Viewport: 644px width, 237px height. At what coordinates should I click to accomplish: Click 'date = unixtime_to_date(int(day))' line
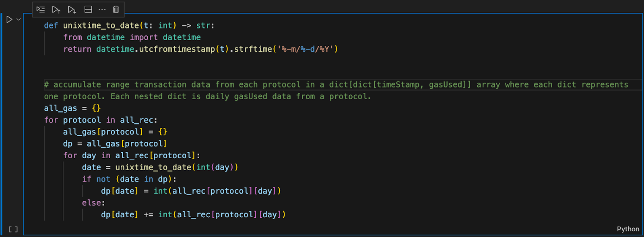160,168
